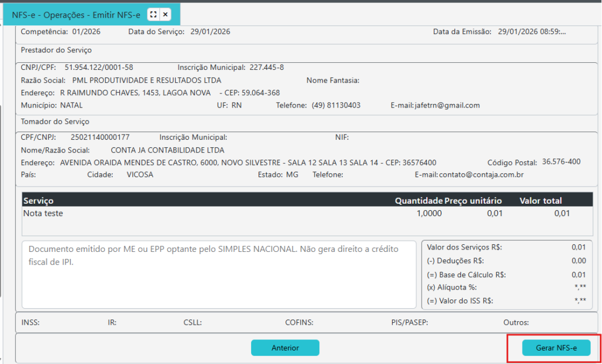Viewport: 602px width, 364px height.
Task: Click the Quantidade column header
Action: 418,201
